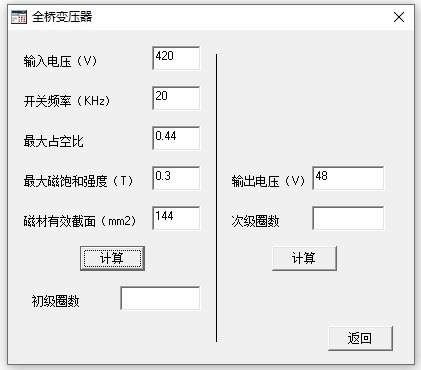Click the 最大占空比 input with 0.44
The width and height of the screenshot is (421, 370).
point(176,138)
